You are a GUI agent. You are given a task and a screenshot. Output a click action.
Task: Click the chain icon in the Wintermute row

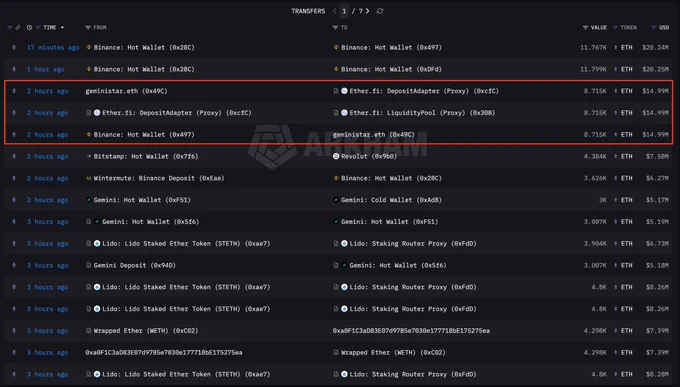coord(14,178)
